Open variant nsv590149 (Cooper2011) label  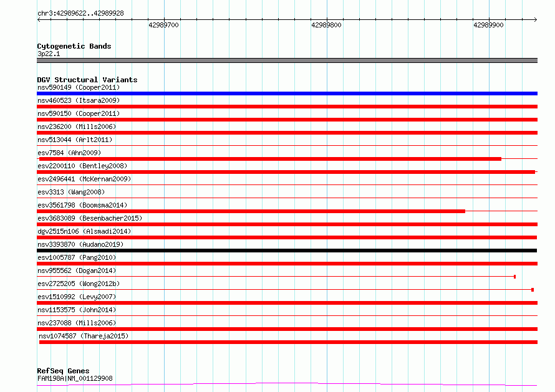tap(79, 87)
